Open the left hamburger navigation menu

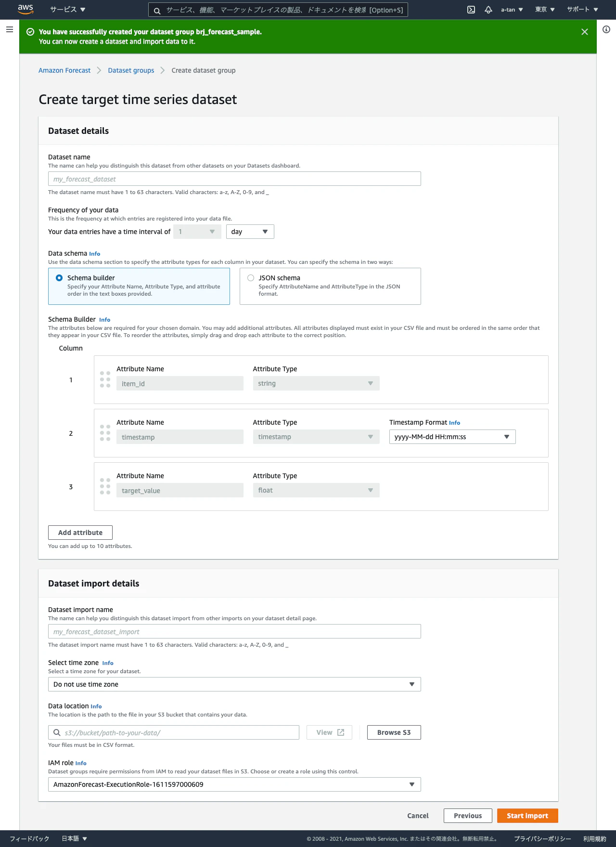tap(10, 29)
